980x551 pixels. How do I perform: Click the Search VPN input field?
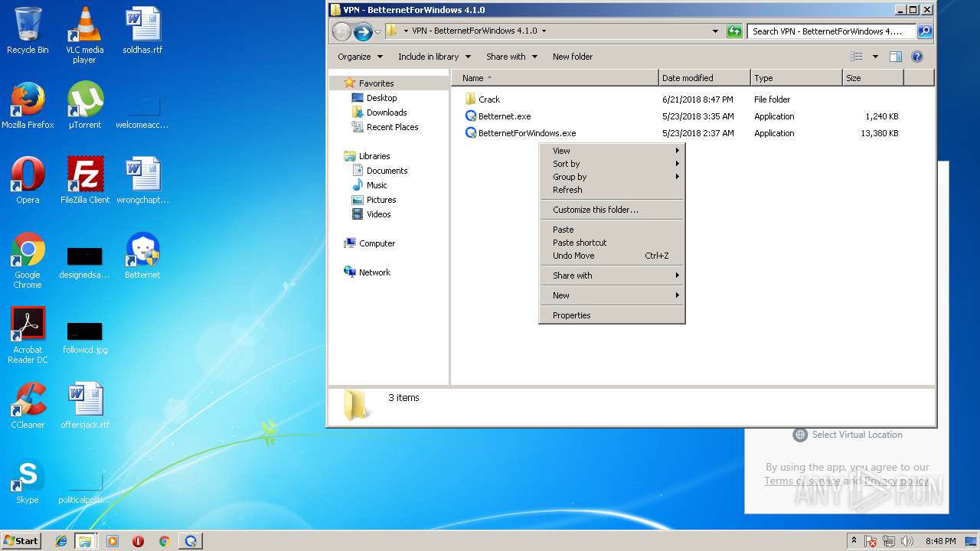tap(831, 31)
